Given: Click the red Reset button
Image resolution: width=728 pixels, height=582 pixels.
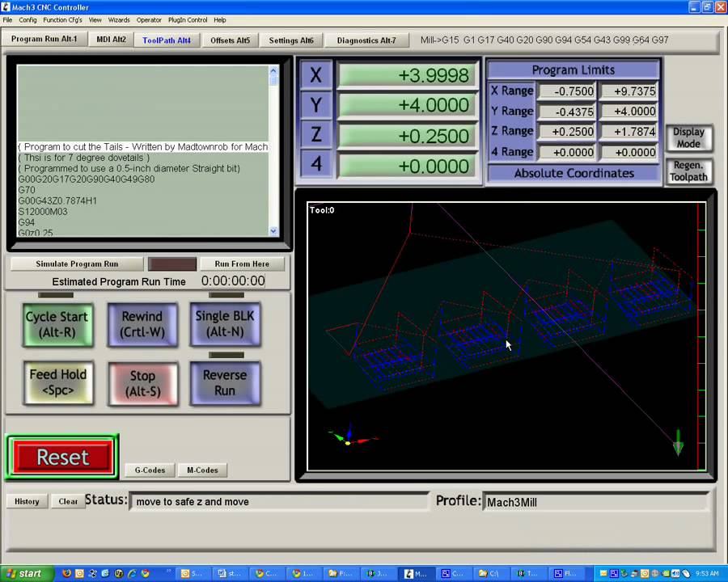Looking at the screenshot, I should point(62,458).
